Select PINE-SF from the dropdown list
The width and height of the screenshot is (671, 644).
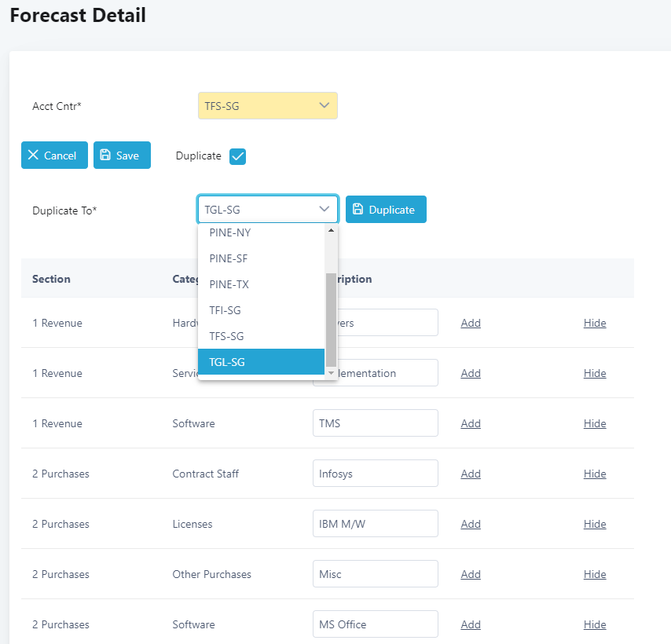click(x=229, y=258)
